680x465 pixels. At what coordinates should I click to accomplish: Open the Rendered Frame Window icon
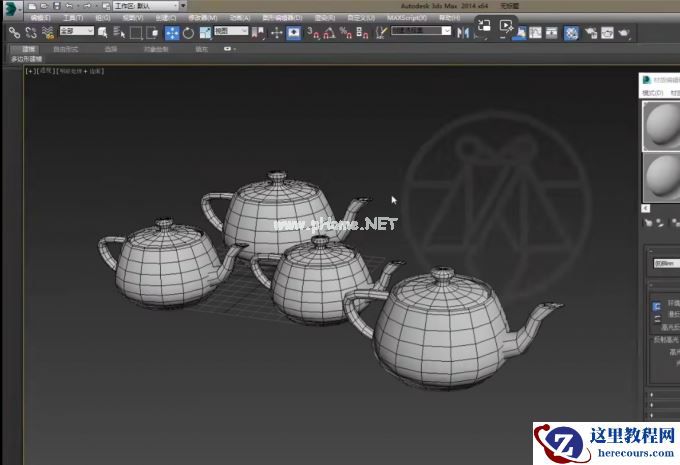pos(607,33)
